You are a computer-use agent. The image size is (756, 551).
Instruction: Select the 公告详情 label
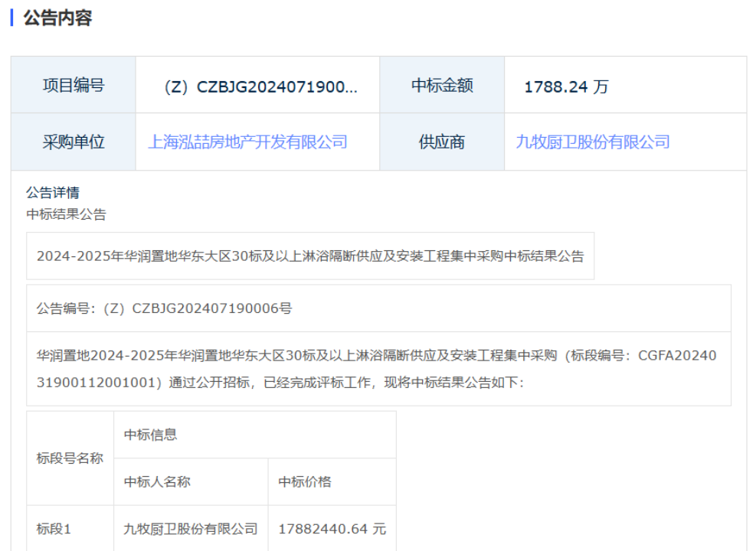tap(53, 193)
